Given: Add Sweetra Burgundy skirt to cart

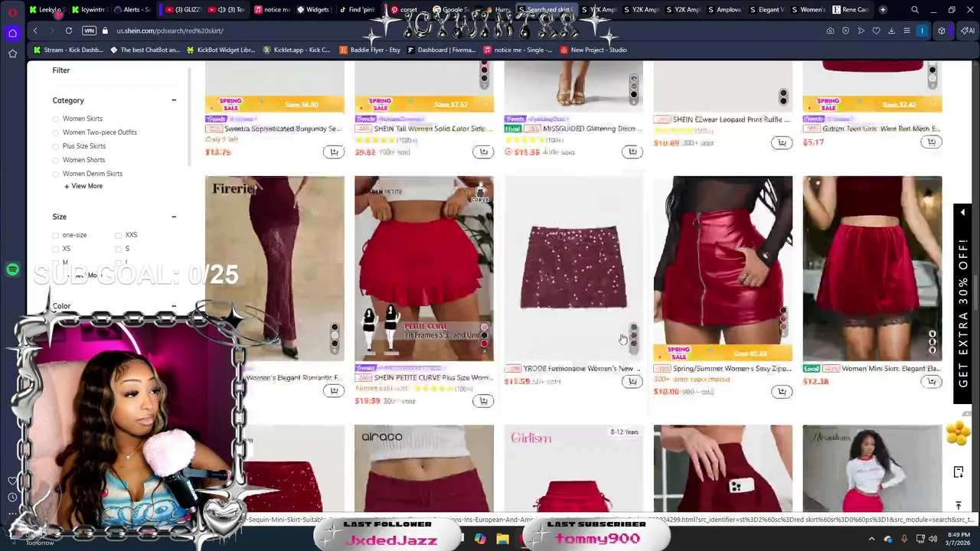Looking at the screenshot, I should [334, 152].
